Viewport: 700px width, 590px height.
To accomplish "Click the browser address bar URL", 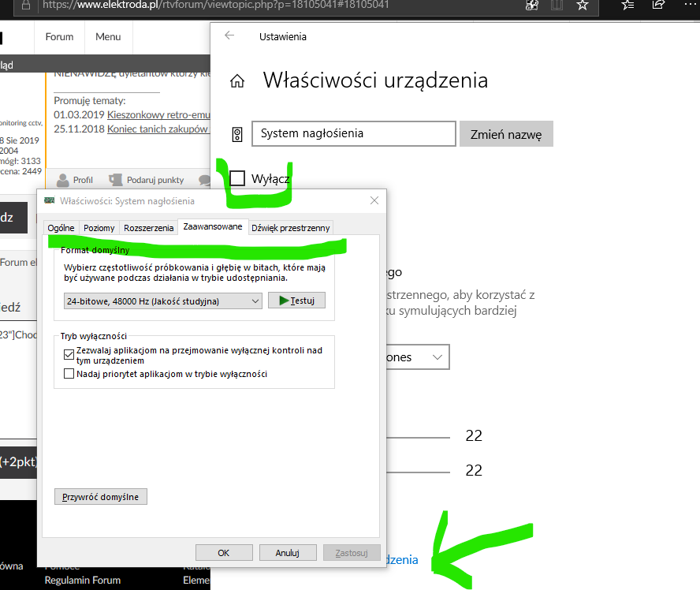I will point(216,6).
